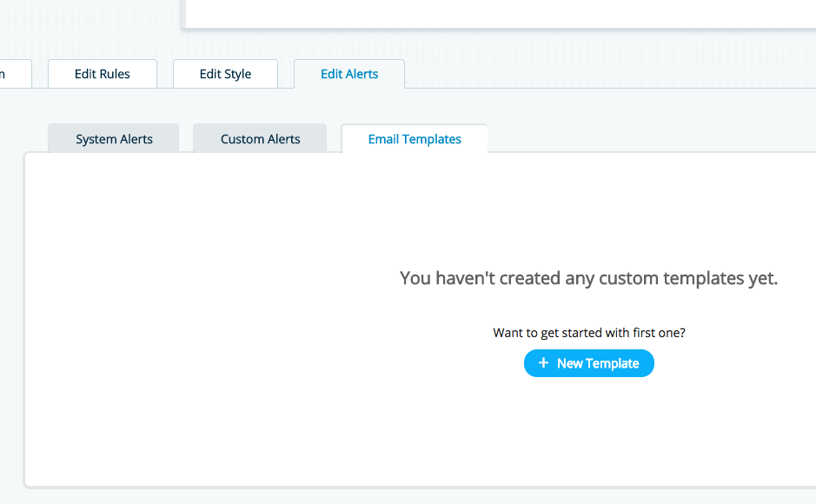This screenshot has width=816, height=504.
Task: Select the Edit Alerts tab
Action: (x=349, y=74)
